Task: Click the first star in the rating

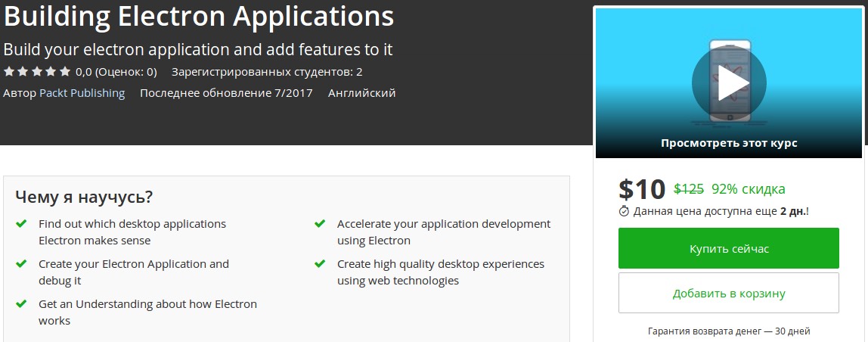Action: pos(8,72)
